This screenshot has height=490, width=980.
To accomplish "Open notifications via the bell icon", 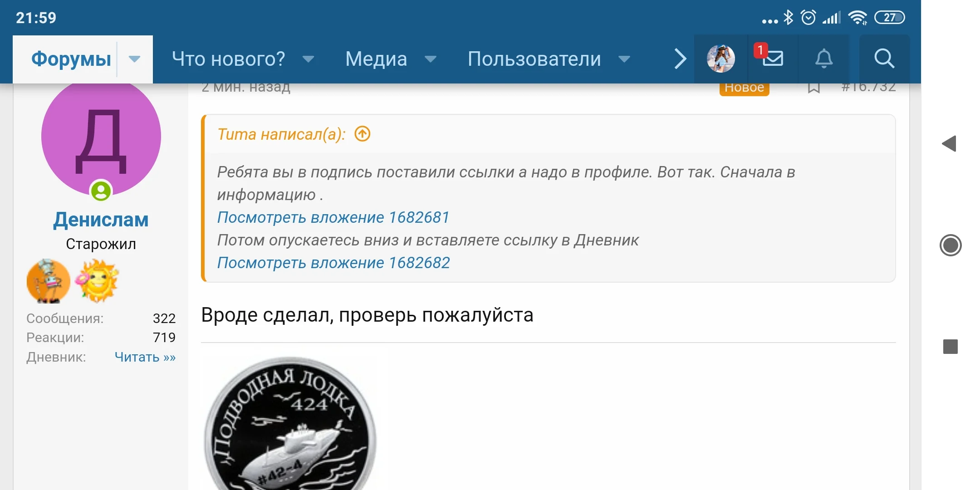I will click(824, 59).
